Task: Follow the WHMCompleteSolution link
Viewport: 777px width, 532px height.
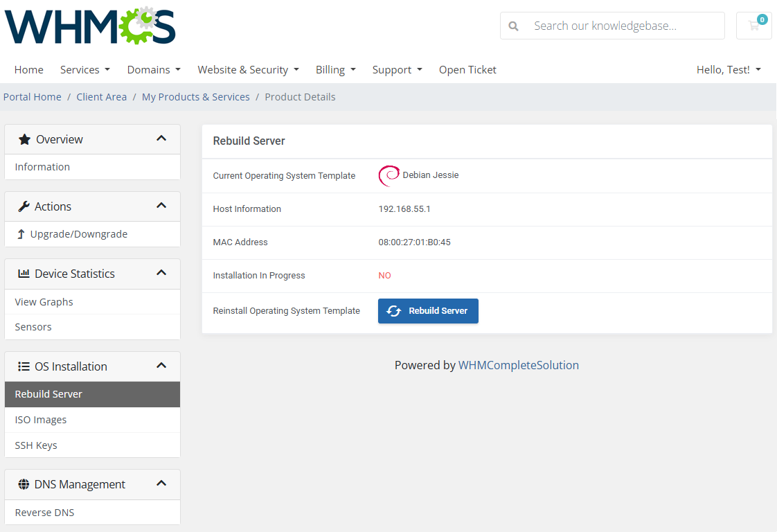Action: [x=518, y=365]
